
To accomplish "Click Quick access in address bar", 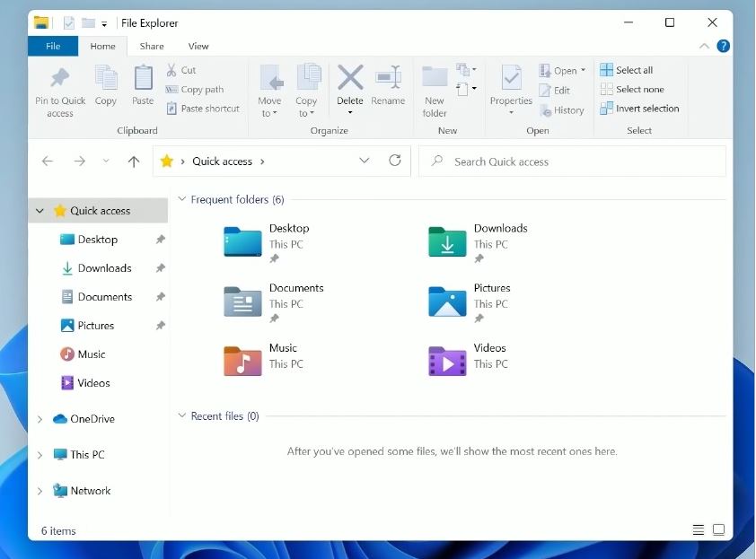I will tap(223, 162).
